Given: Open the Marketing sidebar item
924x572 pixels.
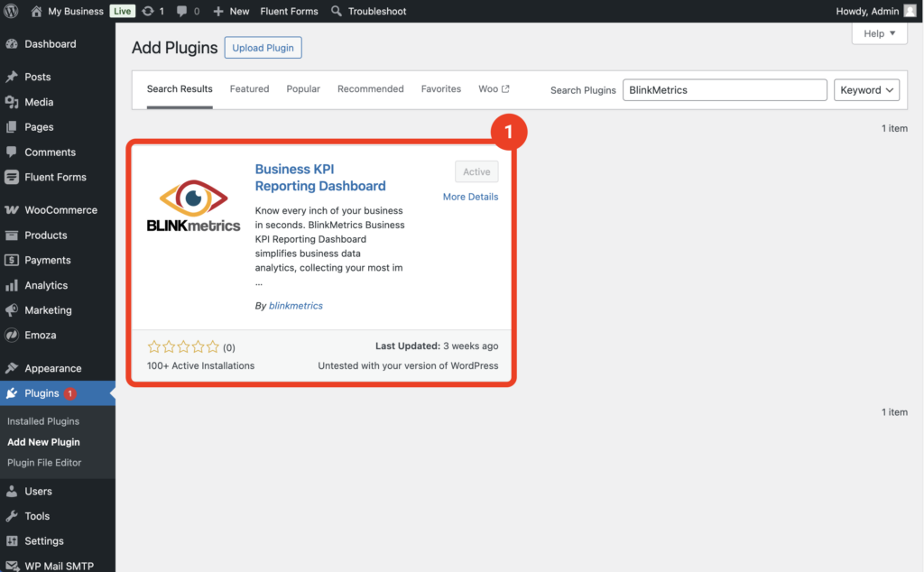Looking at the screenshot, I should click(48, 310).
